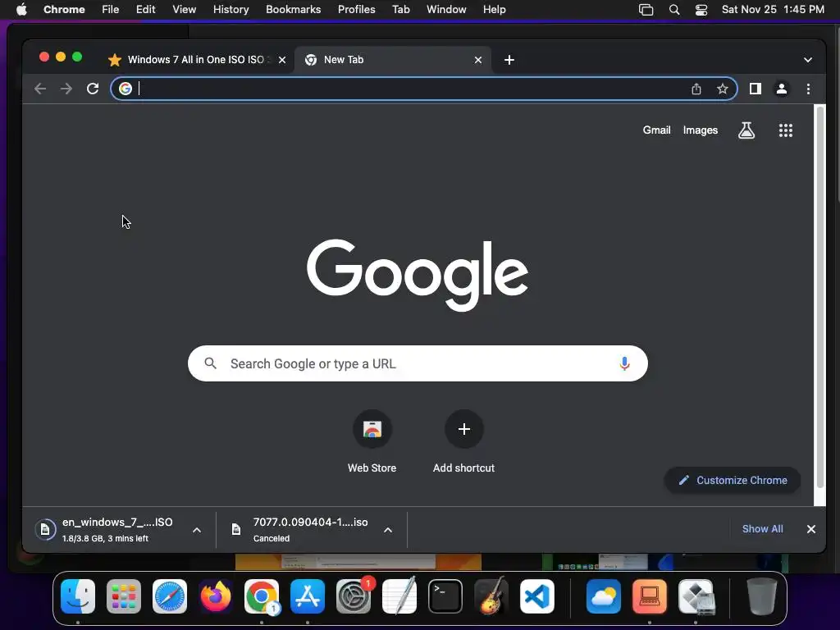Open en_windows_7 ISO download options chevron
Image resolution: width=840 pixels, height=630 pixels.
pos(197,530)
